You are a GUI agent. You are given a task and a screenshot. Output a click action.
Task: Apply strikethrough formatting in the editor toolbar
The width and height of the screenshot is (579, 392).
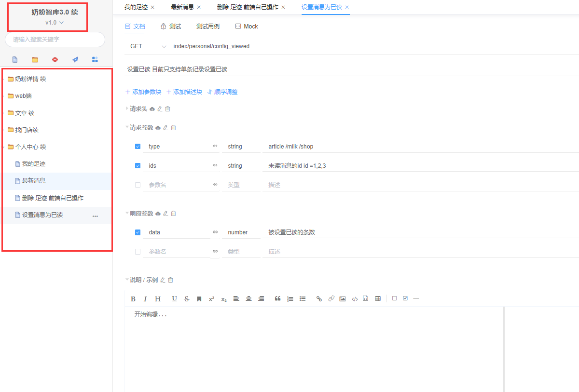(187, 299)
